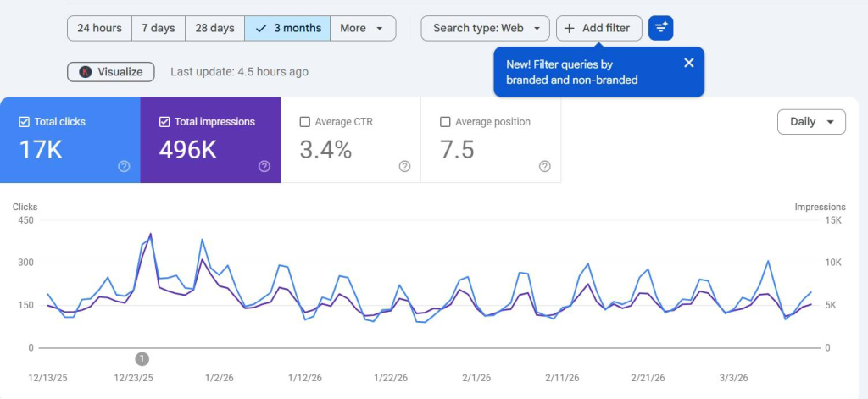This screenshot has height=399, width=868.
Task: Click the 2/11/26 date axis label
Action: click(x=563, y=378)
